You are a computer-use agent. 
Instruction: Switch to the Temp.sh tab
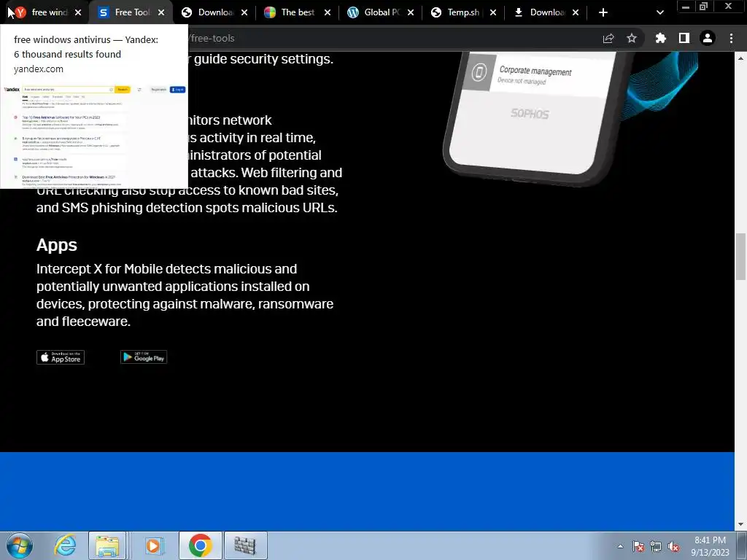(463, 12)
